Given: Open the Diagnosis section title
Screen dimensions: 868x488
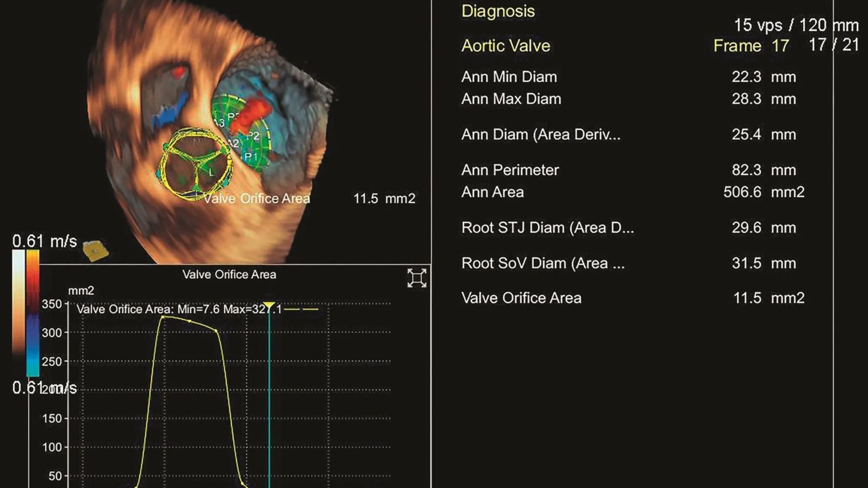Looking at the screenshot, I should pyautogui.click(x=498, y=11).
